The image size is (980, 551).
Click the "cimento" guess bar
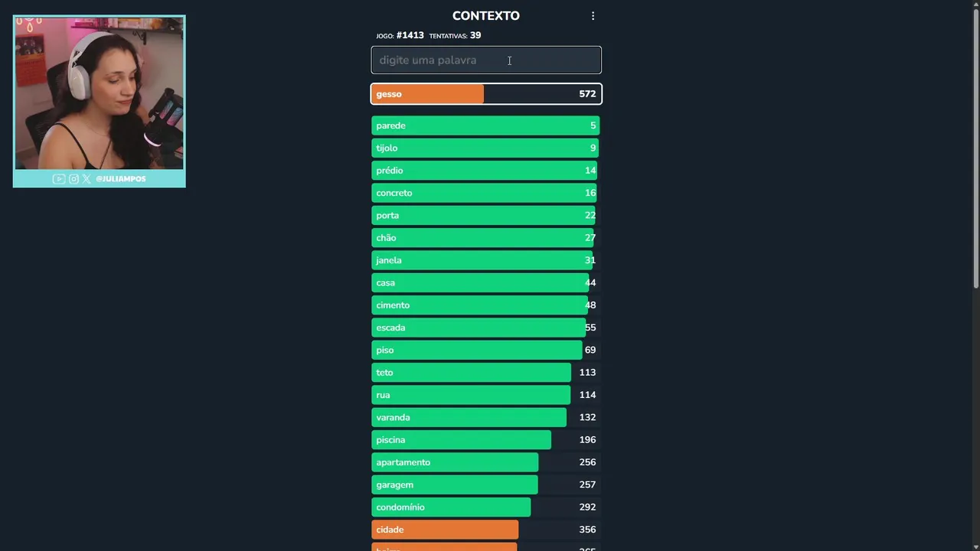pos(486,305)
